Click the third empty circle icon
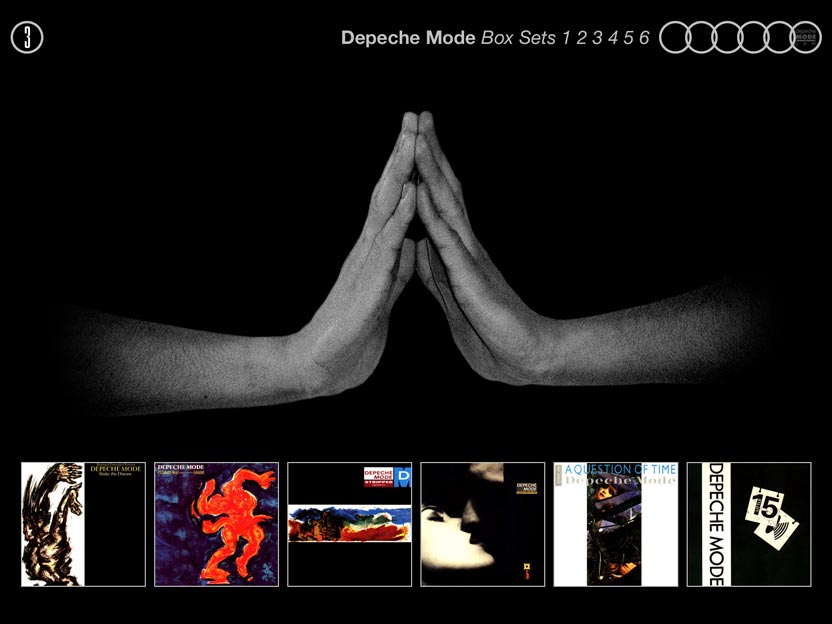This screenshot has width=832, height=624. (x=727, y=37)
